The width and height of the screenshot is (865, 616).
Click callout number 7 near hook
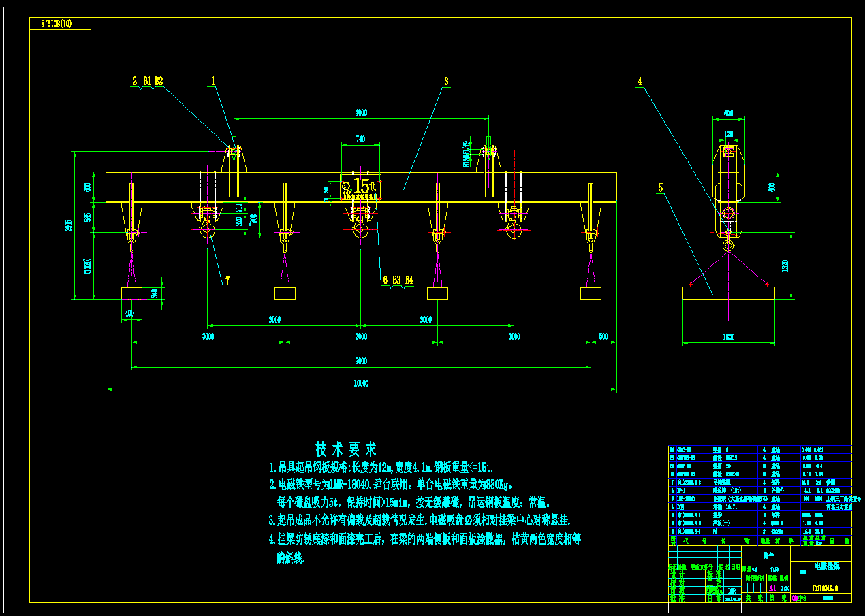(227, 280)
